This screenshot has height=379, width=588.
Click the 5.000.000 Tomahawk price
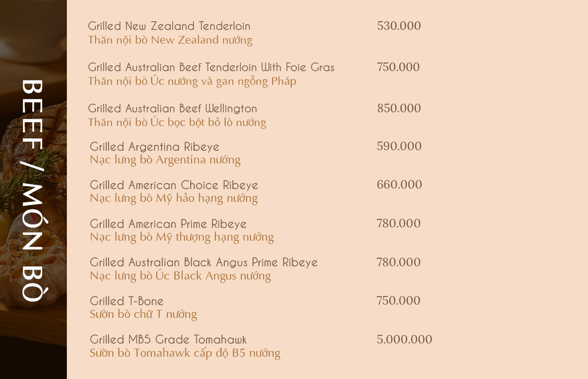(404, 340)
